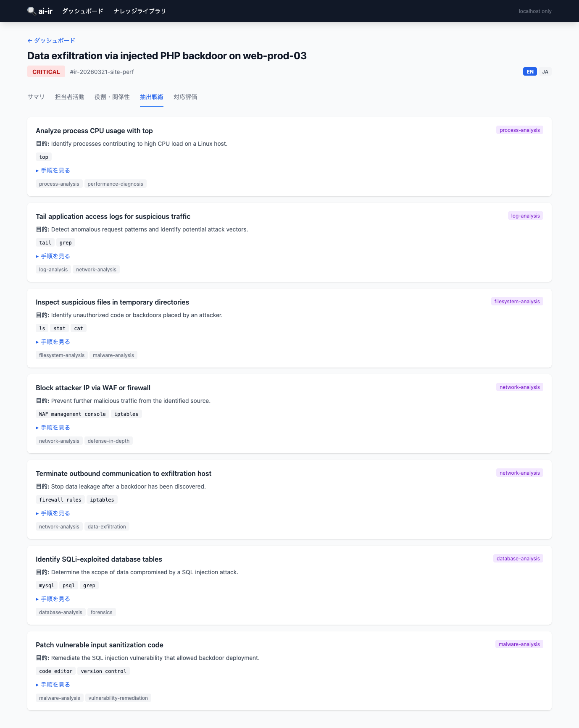
Task: Click the ai-ir magnifier logo icon
Action: pos(32,11)
